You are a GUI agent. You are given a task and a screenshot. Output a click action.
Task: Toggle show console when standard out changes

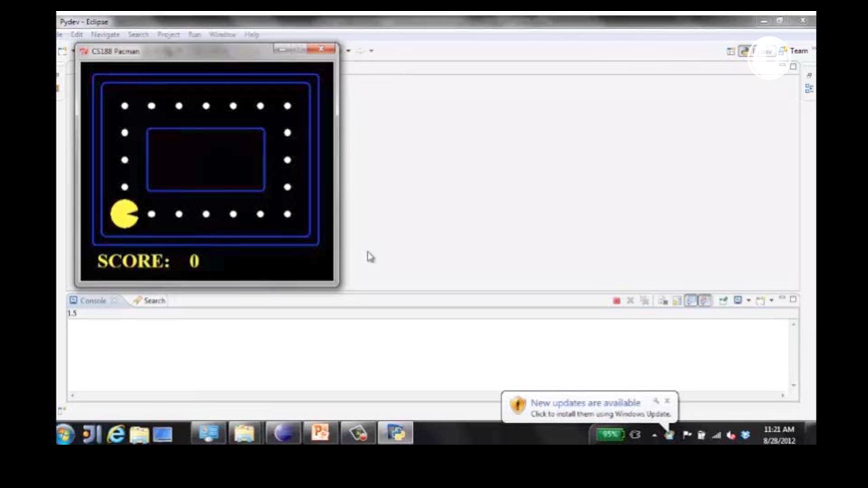(690, 300)
